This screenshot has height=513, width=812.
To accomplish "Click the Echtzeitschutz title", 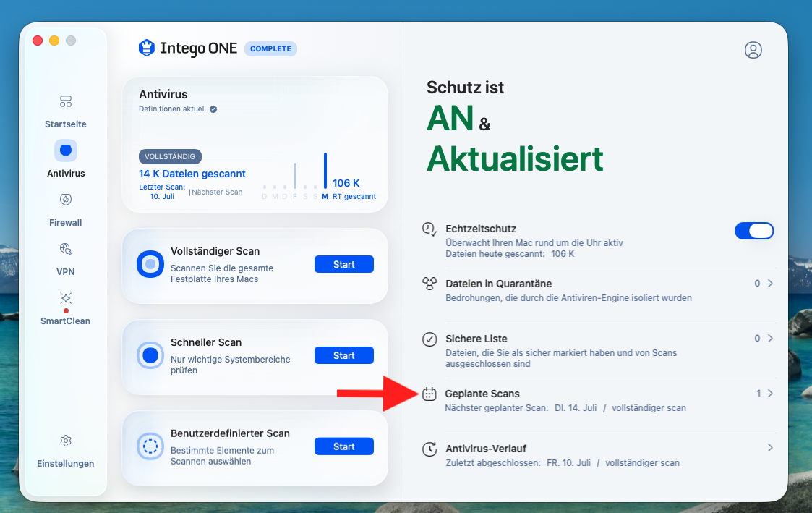I will pos(481,229).
